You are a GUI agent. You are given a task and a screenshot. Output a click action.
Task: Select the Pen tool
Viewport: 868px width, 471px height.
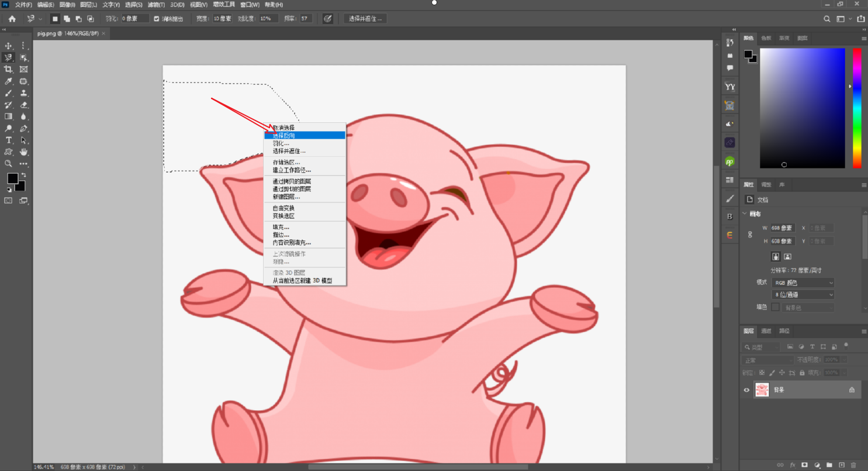23,128
